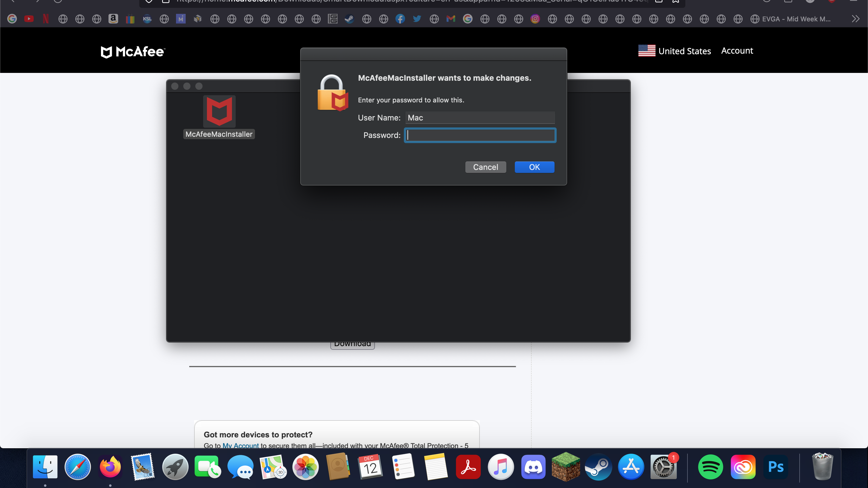Click the Account menu in top right
This screenshot has width=868, height=488.
737,50
